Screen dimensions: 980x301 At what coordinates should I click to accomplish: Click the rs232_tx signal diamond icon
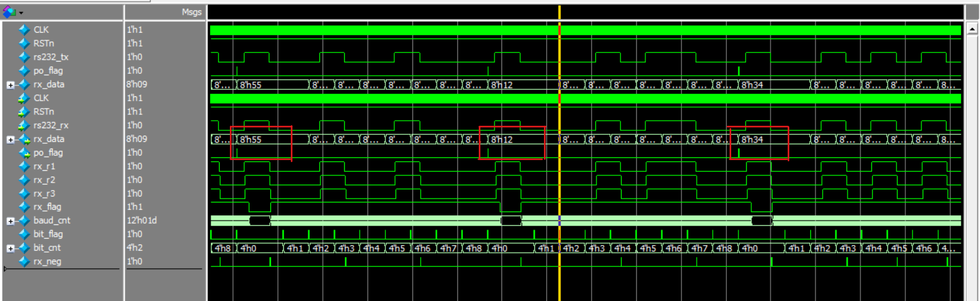tap(24, 57)
